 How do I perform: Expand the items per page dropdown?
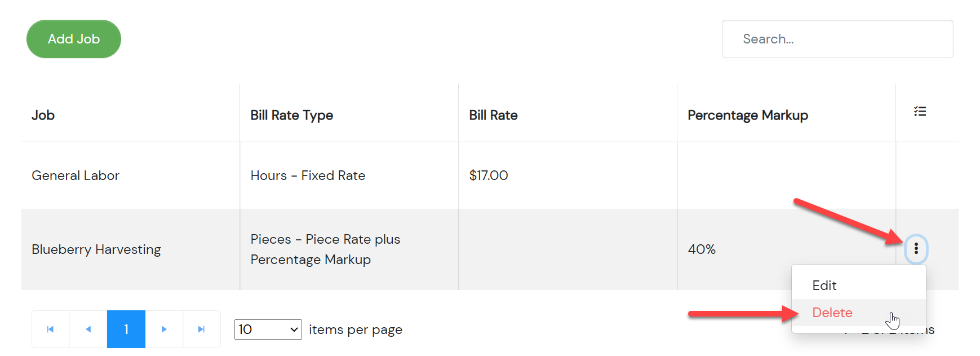(268, 329)
